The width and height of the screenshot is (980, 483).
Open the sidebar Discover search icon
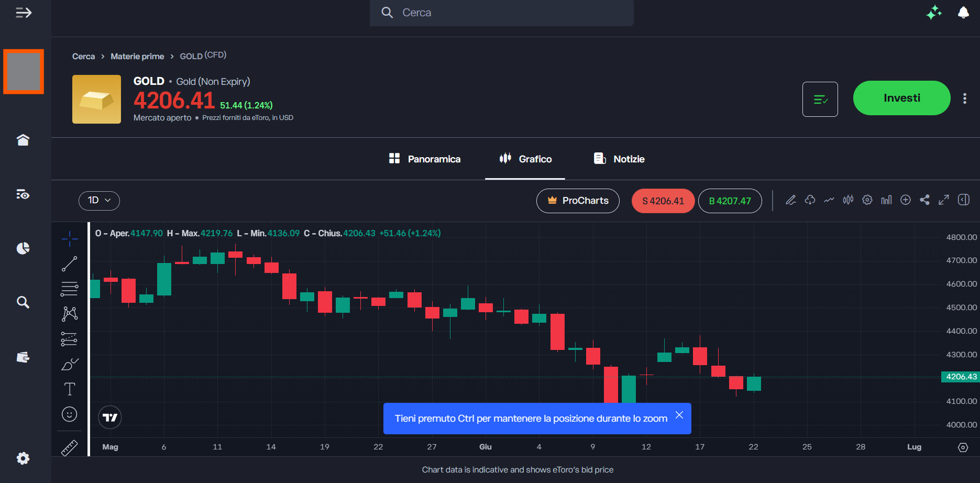(23, 302)
